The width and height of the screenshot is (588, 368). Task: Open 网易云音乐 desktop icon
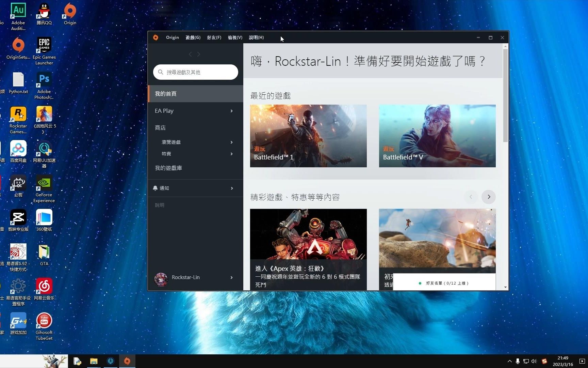(44, 289)
